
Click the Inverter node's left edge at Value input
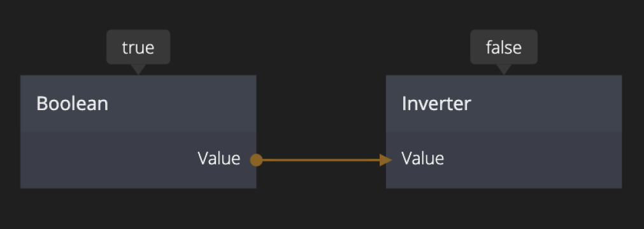(x=387, y=160)
